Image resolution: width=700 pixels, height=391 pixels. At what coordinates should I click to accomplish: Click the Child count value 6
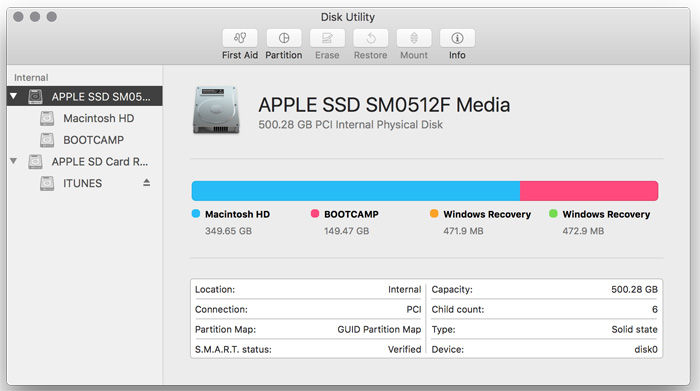654,309
